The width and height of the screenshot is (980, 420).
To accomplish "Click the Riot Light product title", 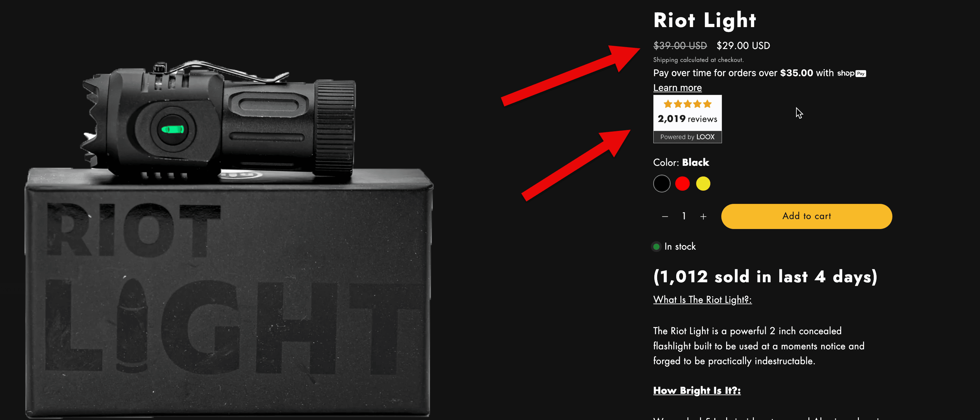I will pos(705,20).
